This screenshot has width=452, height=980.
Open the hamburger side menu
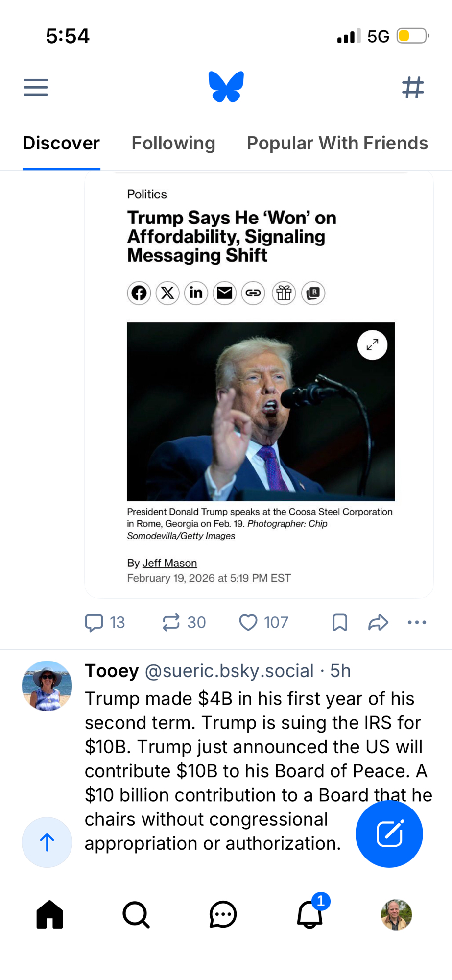click(x=36, y=87)
